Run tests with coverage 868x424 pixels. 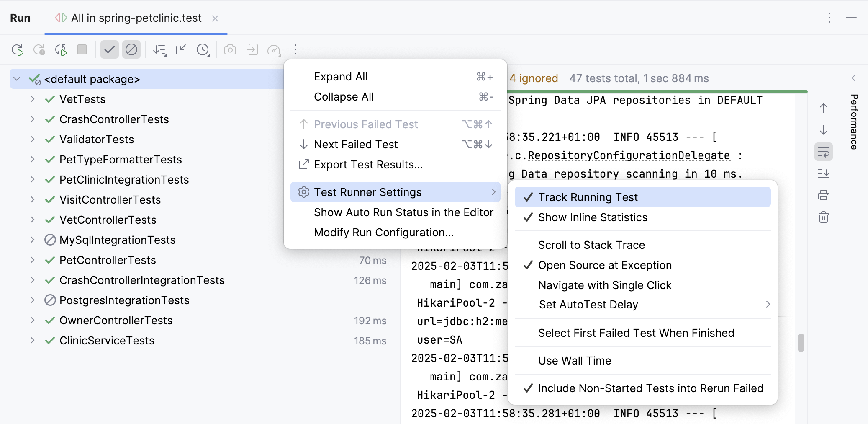point(274,49)
